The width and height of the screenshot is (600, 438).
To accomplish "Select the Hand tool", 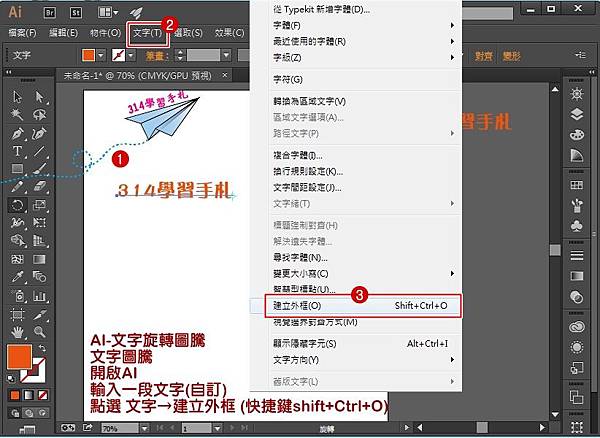I will [17, 332].
